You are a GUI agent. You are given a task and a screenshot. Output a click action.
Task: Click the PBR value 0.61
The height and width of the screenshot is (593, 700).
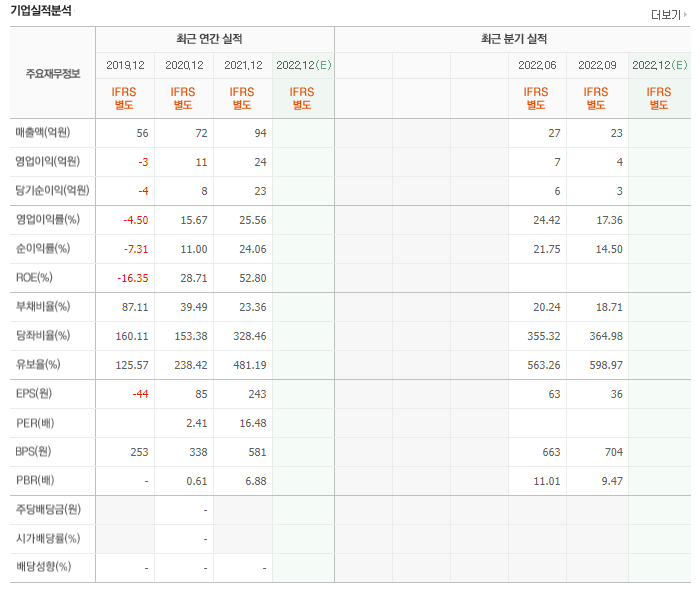point(197,481)
